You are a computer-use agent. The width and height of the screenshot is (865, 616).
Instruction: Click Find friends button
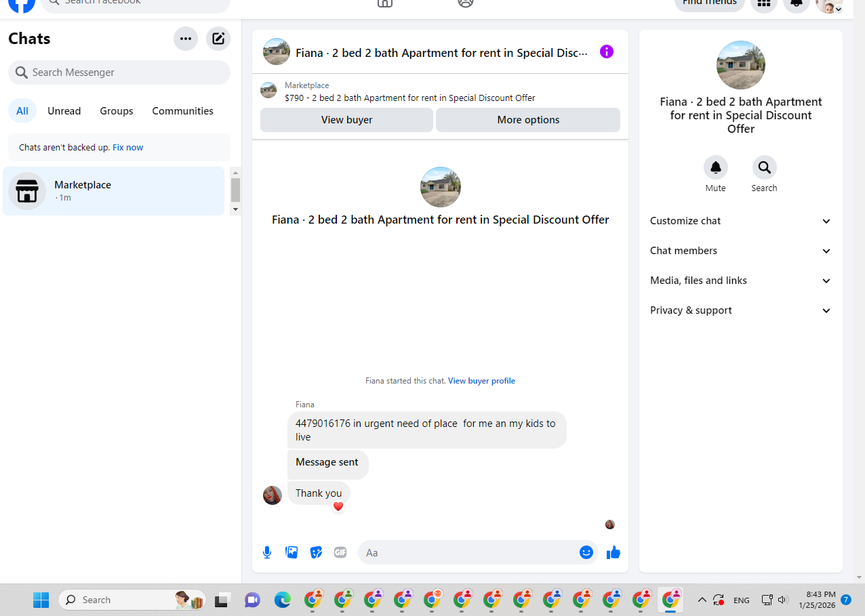tap(710, 3)
